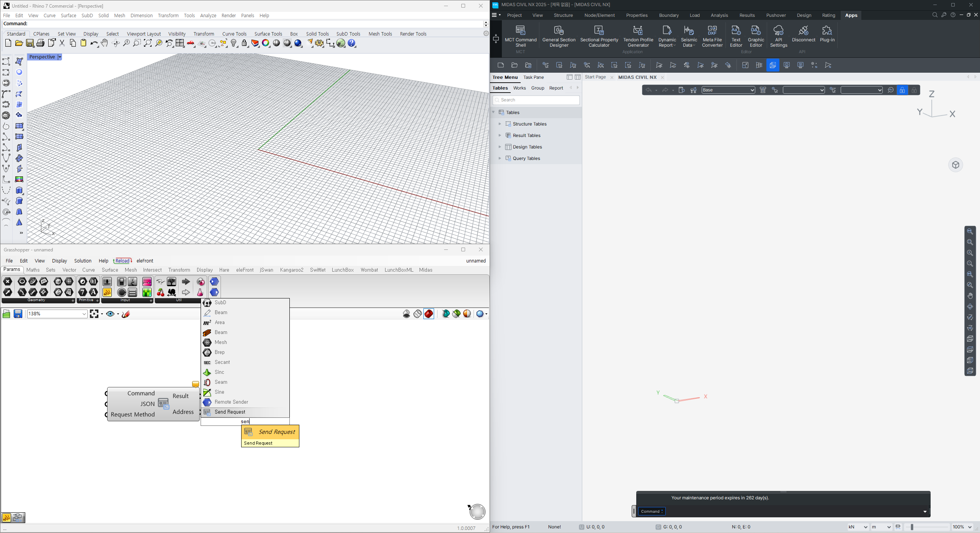980x533 pixels.
Task: Open Rhino Analyze menu
Action: point(208,15)
